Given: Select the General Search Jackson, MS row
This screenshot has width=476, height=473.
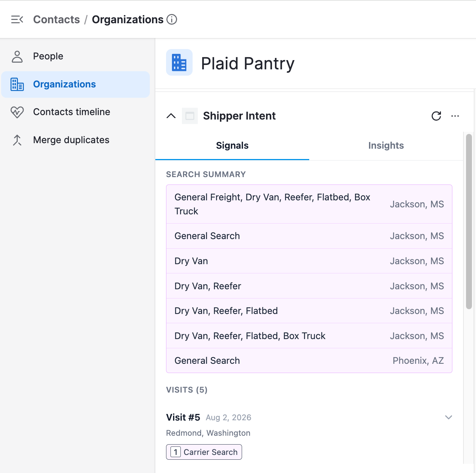Looking at the screenshot, I should pyautogui.click(x=309, y=236).
